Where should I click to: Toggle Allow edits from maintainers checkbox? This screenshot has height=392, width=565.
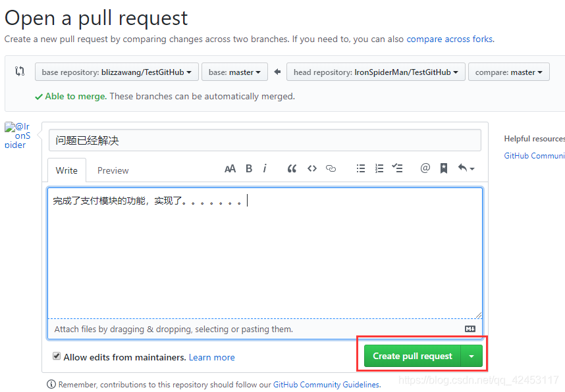pos(57,356)
